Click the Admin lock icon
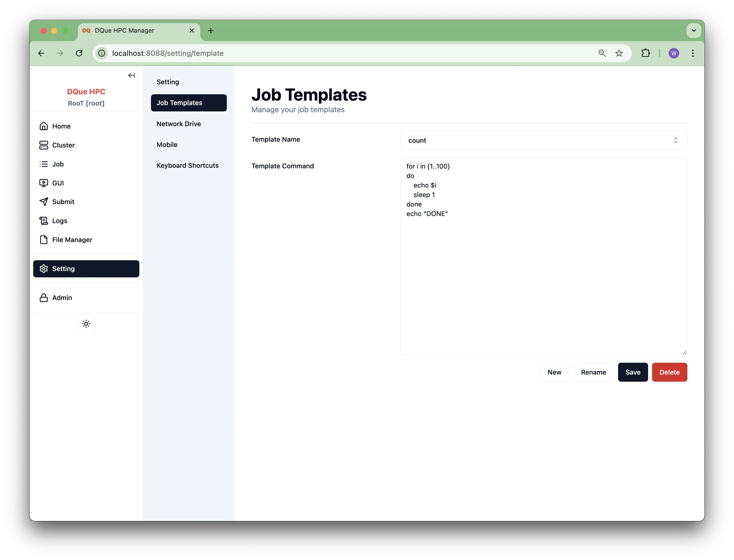The height and width of the screenshot is (560, 734). [x=44, y=298]
